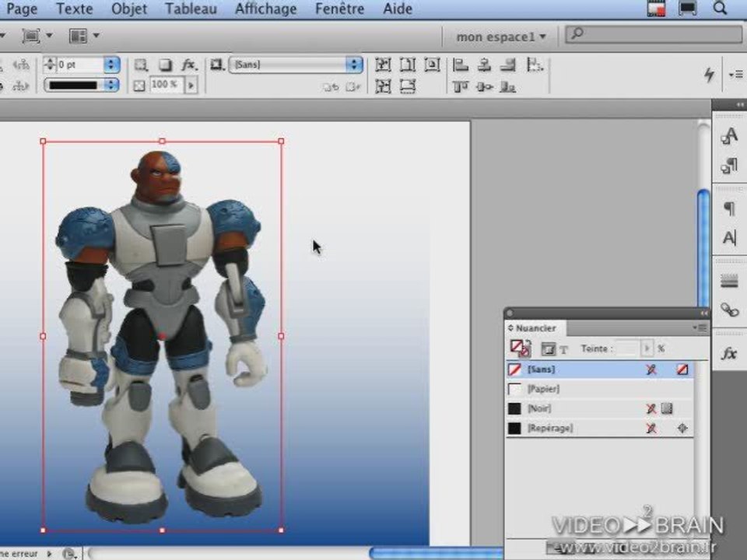Select the Nuancier panel tab
This screenshot has height=560, width=747.
535,328
